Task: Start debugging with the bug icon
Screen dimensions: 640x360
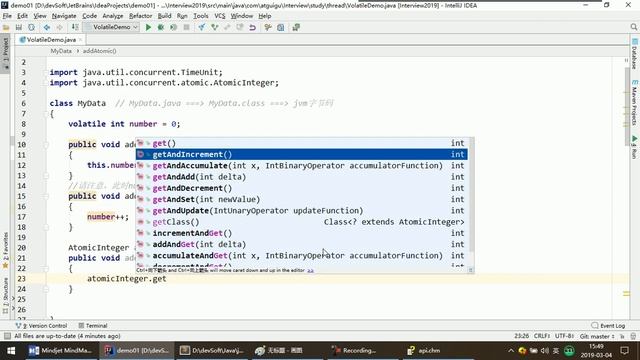Action: [x=161, y=27]
